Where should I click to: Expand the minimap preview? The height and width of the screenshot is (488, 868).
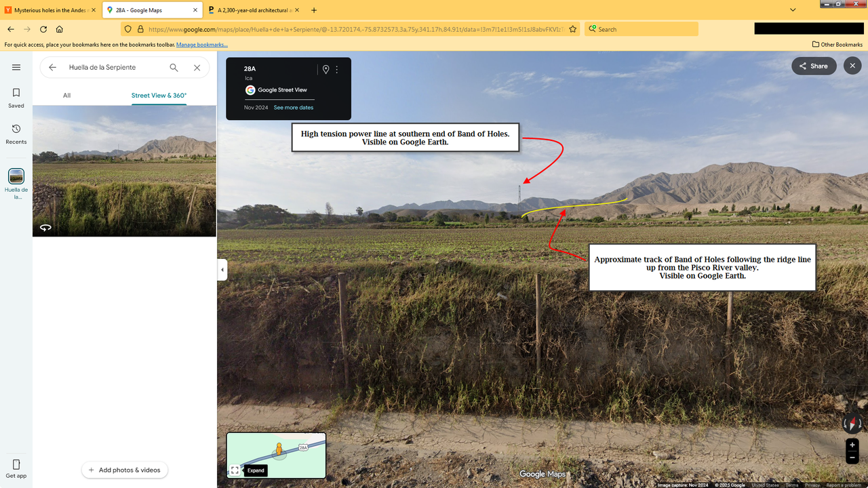[256, 470]
